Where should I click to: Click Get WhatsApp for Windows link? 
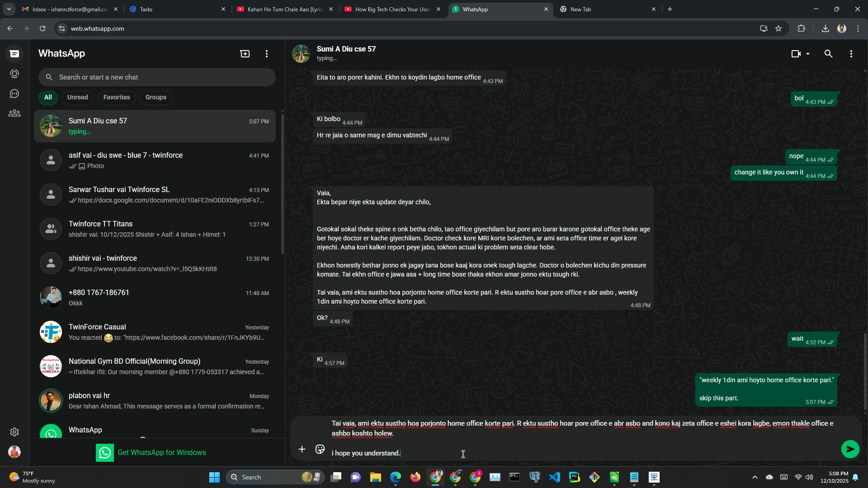click(161, 452)
